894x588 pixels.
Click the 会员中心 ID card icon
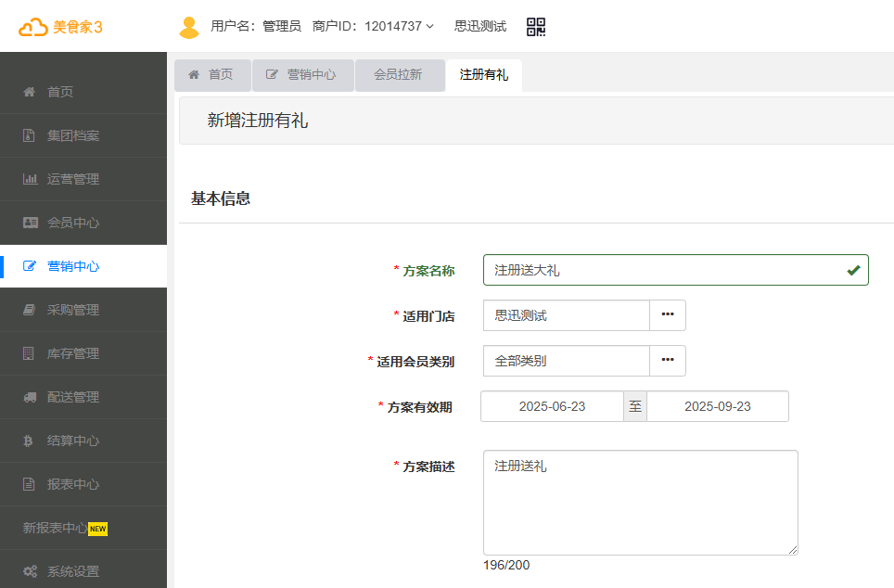(x=31, y=223)
